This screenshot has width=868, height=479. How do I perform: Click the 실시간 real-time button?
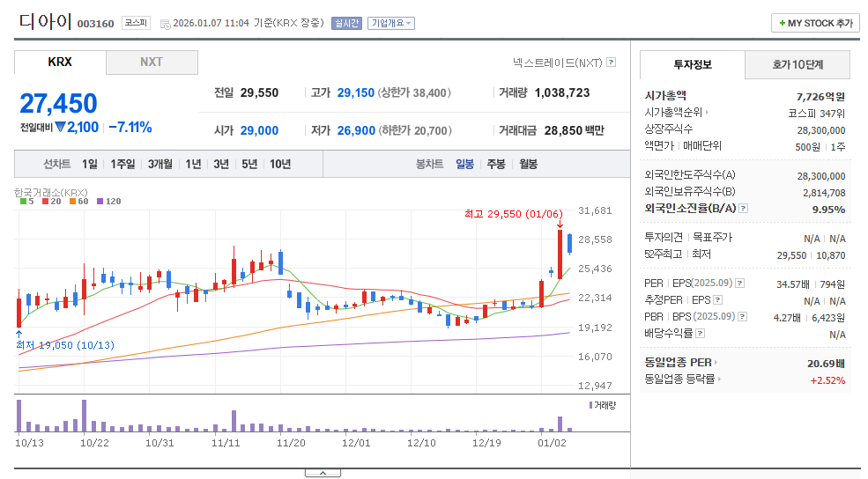tap(346, 23)
